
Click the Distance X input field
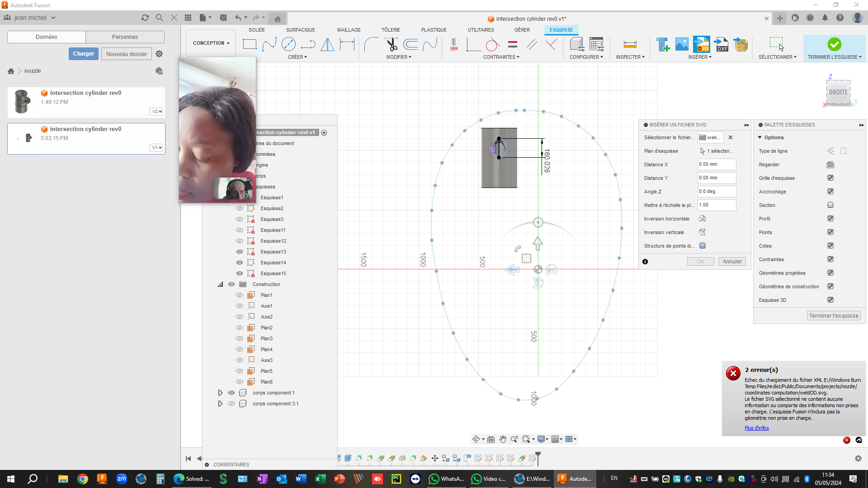pos(717,164)
